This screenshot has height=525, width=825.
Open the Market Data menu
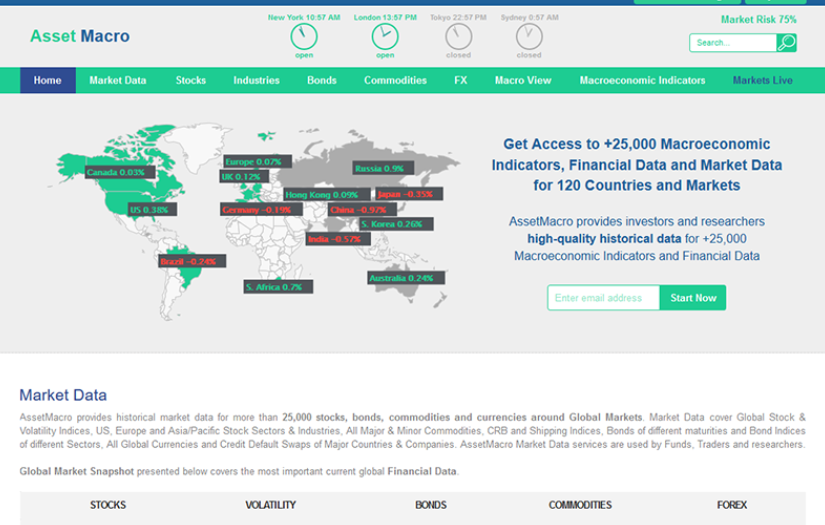point(118,80)
